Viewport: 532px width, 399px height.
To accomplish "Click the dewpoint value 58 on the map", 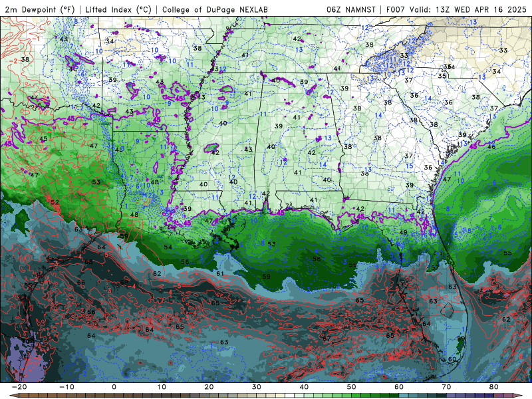I will tap(317, 259).
